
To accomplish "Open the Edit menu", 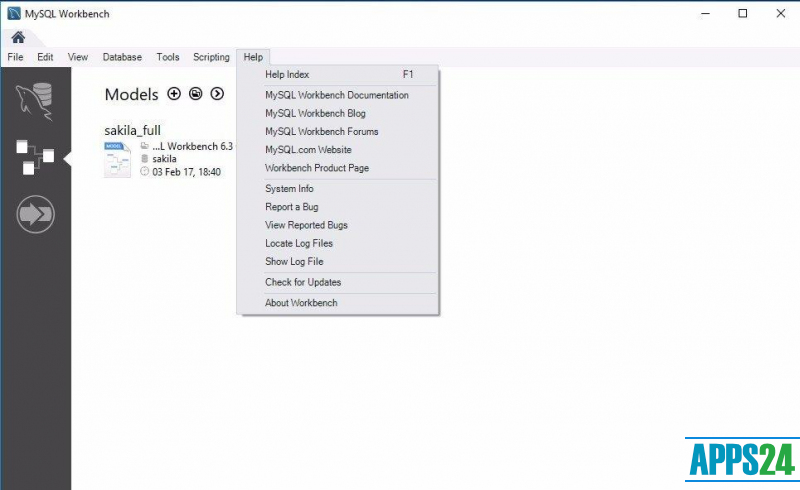I will click(45, 57).
